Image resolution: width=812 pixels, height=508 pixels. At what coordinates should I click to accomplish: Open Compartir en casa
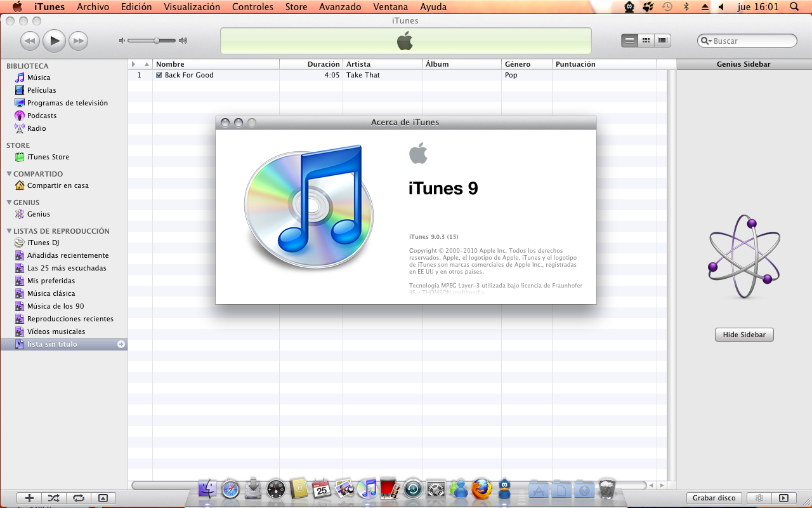(x=63, y=185)
